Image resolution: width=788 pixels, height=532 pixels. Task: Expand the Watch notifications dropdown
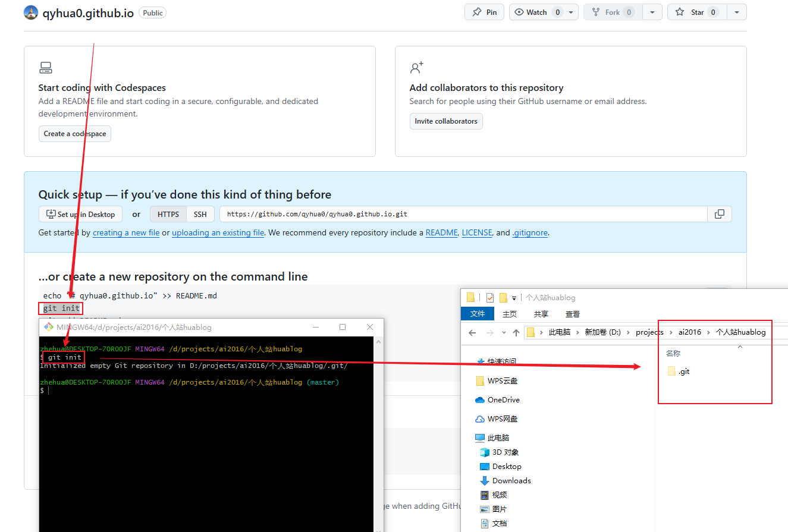point(571,12)
